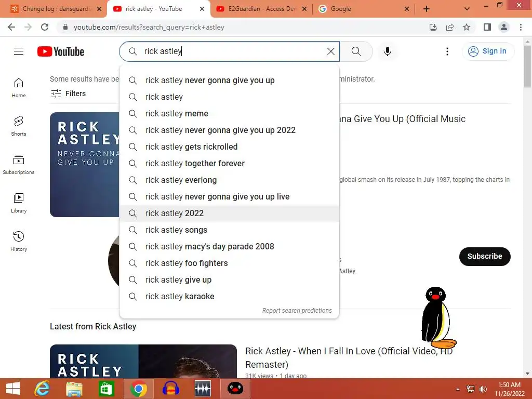Open History in the sidebar
Image resolution: width=532 pixels, height=399 pixels.
coord(19,241)
